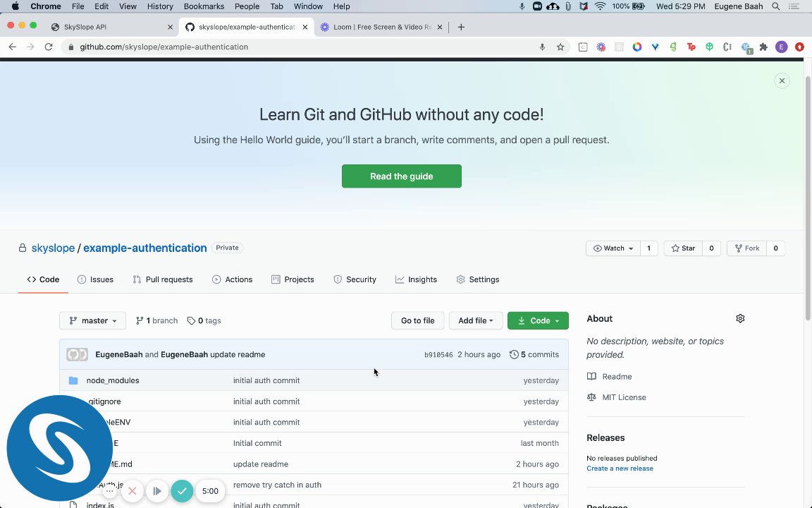
Task: Open a new browser tab
Action: coord(461,27)
